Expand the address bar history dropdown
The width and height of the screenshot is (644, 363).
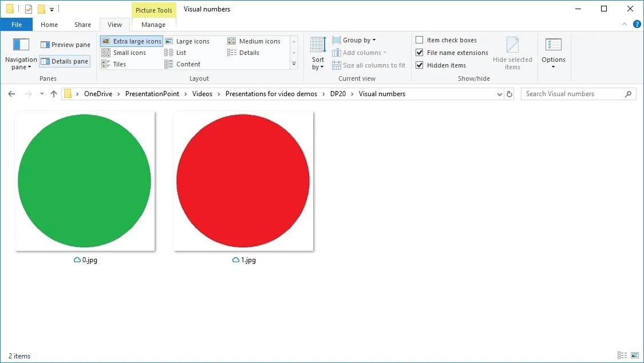pos(499,94)
